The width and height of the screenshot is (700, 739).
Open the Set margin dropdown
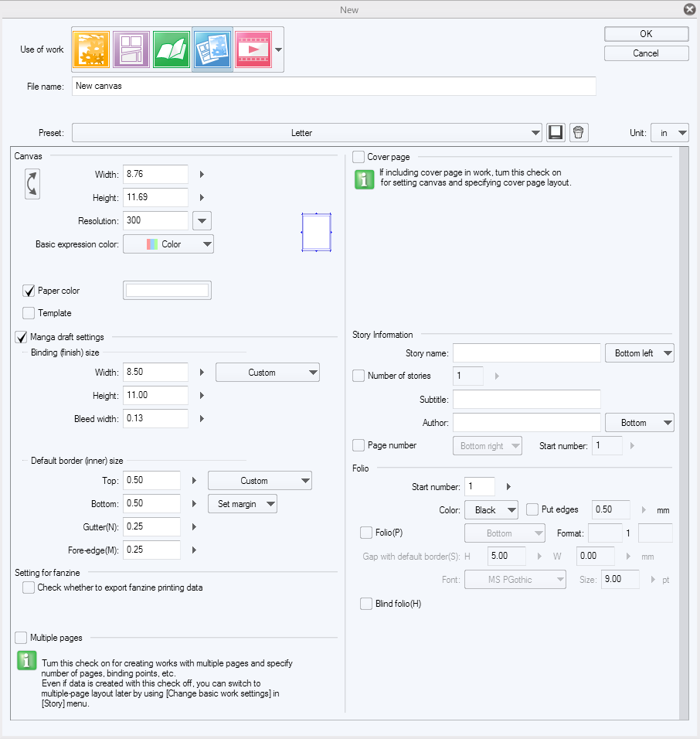click(242, 504)
